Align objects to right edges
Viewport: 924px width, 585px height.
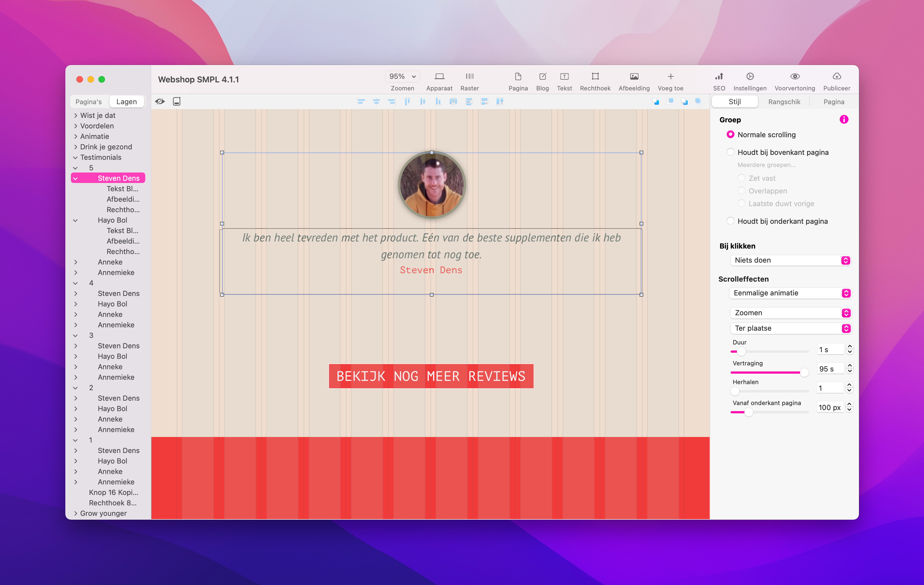point(391,101)
